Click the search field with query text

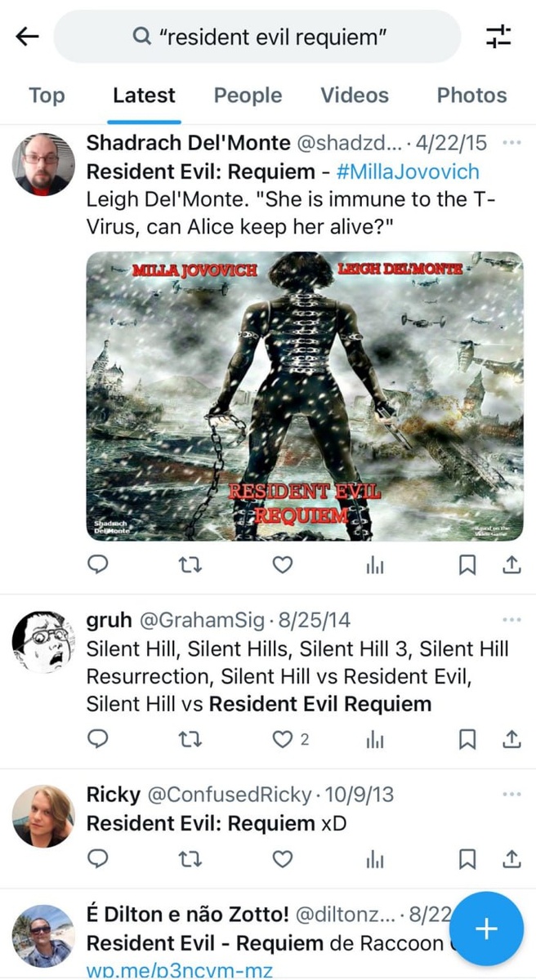pyautogui.click(x=257, y=37)
